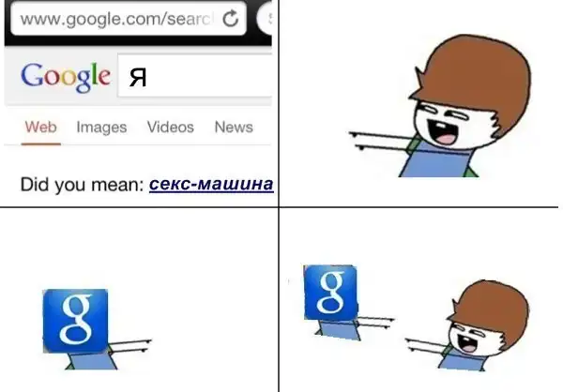Switch to the Videos tab
The image size is (563, 392).
pos(171,128)
